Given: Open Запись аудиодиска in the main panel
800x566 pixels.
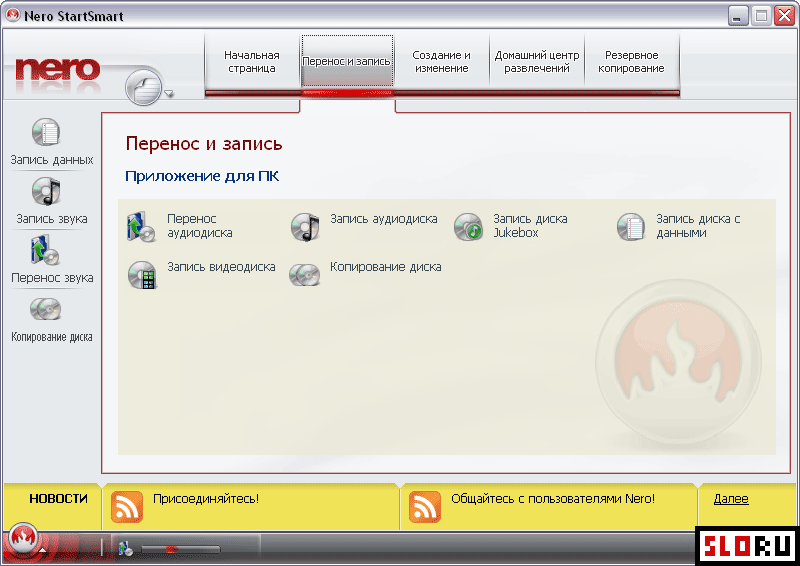Looking at the screenshot, I should [304, 227].
